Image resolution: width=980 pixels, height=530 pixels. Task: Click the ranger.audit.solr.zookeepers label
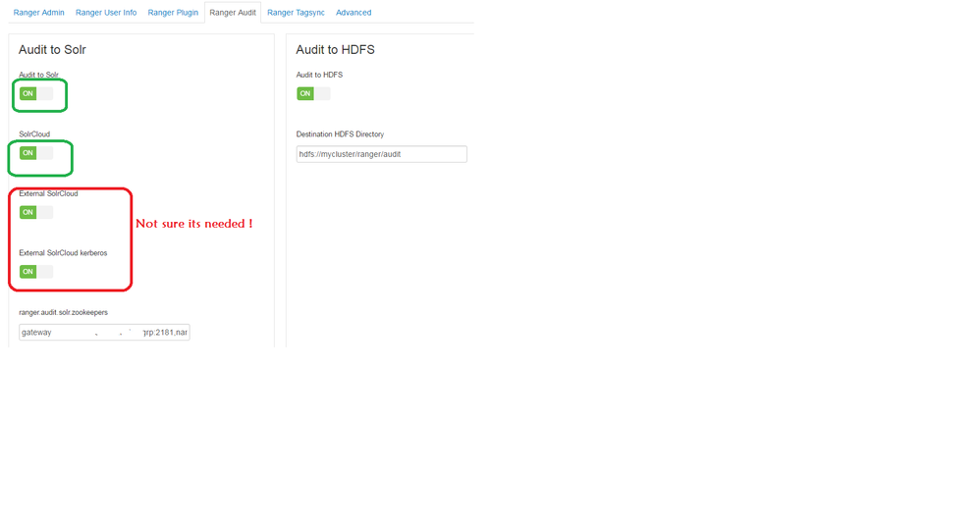pos(63,312)
